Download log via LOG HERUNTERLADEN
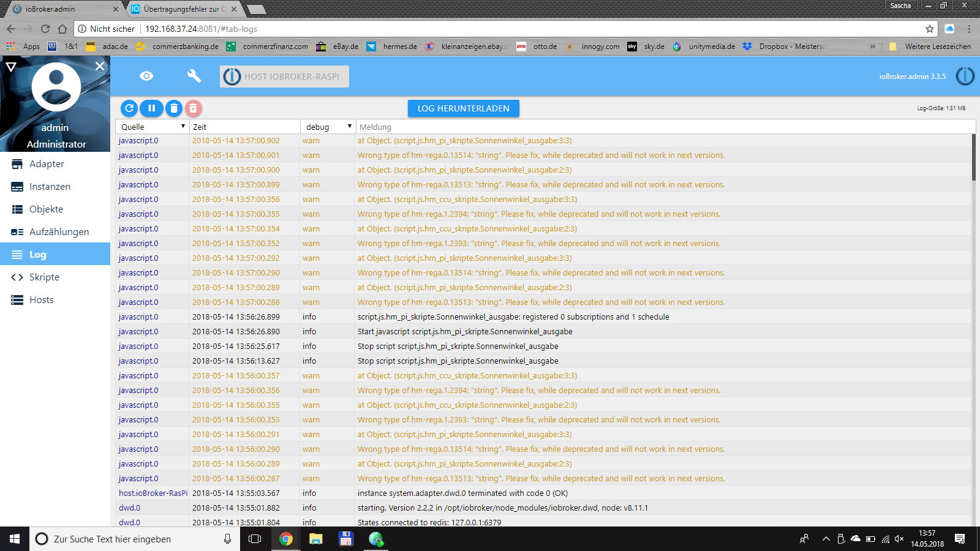 (x=464, y=108)
